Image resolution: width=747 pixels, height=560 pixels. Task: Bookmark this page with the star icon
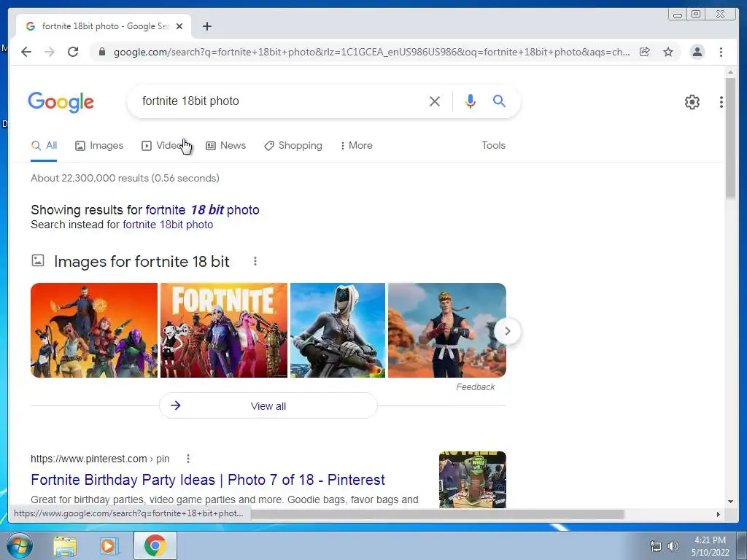pyautogui.click(x=668, y=52)
